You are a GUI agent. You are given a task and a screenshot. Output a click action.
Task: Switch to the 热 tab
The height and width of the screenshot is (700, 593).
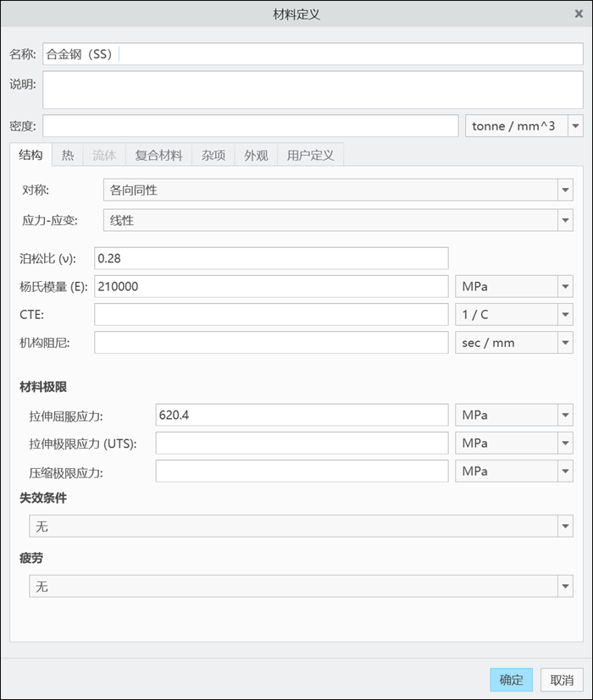68,155
